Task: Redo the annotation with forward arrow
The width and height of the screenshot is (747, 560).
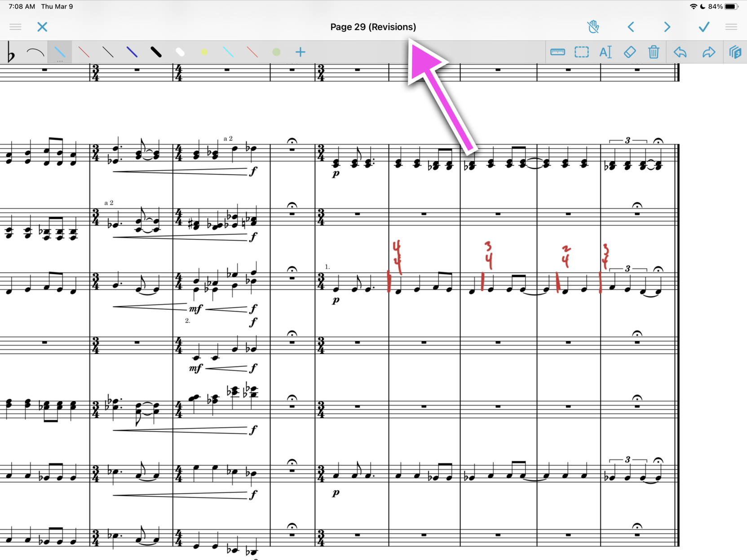Action: point(708,52)
